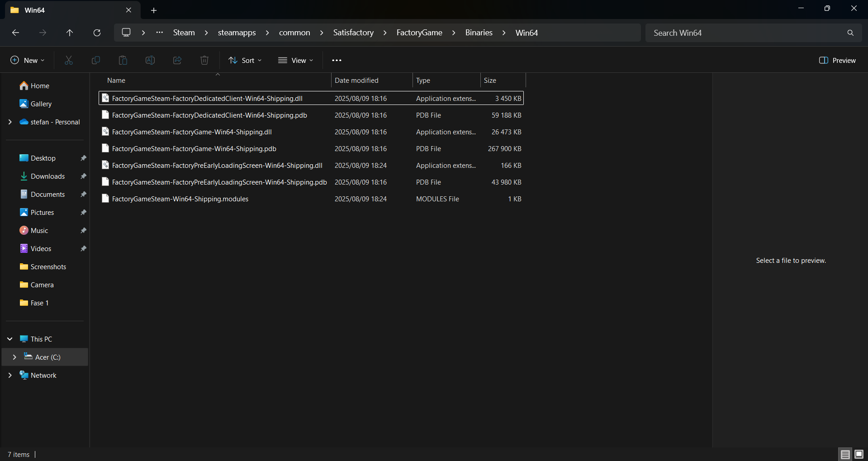Go to common breadcrumb folder
Viewport: 868px width, 461px height.
tap(294, 33)
